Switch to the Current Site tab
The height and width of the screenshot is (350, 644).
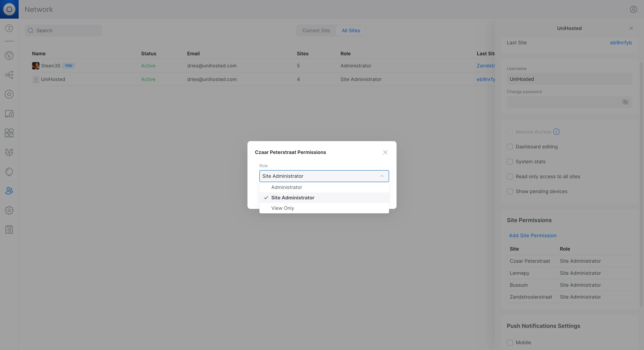[316, 31]
